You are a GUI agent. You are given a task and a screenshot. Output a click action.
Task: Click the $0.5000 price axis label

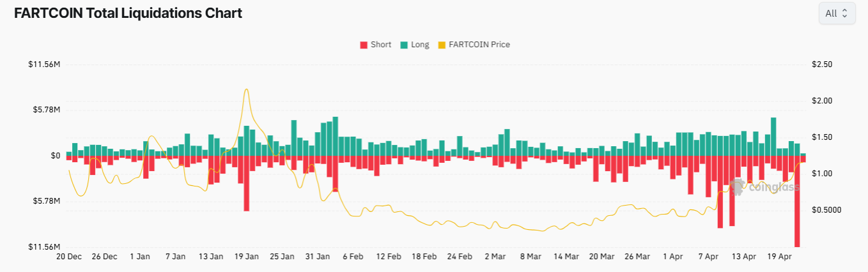[x=825, y=210]
